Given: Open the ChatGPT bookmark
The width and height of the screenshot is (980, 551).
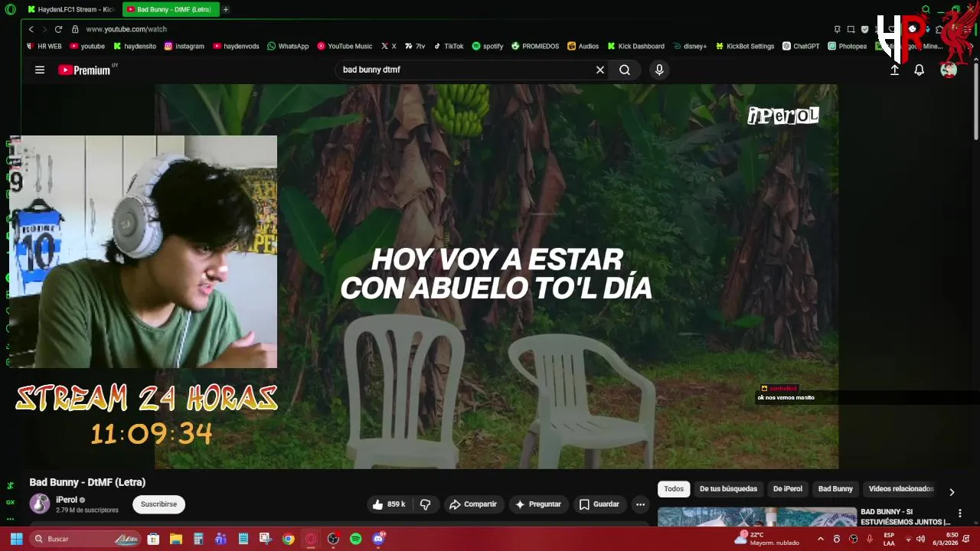Looking at the screenshot, I should (x=801, y=46).
